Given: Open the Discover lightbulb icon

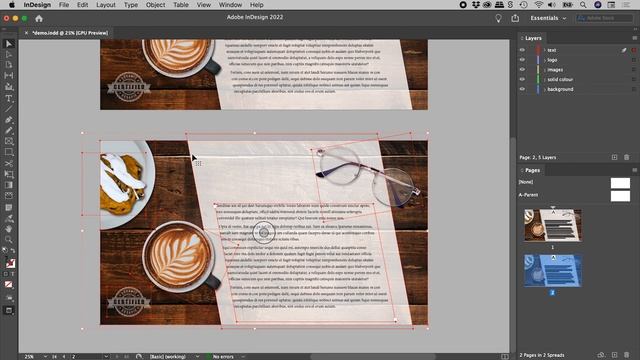Looking at the screenshot, I should click(x=498, y=18).
